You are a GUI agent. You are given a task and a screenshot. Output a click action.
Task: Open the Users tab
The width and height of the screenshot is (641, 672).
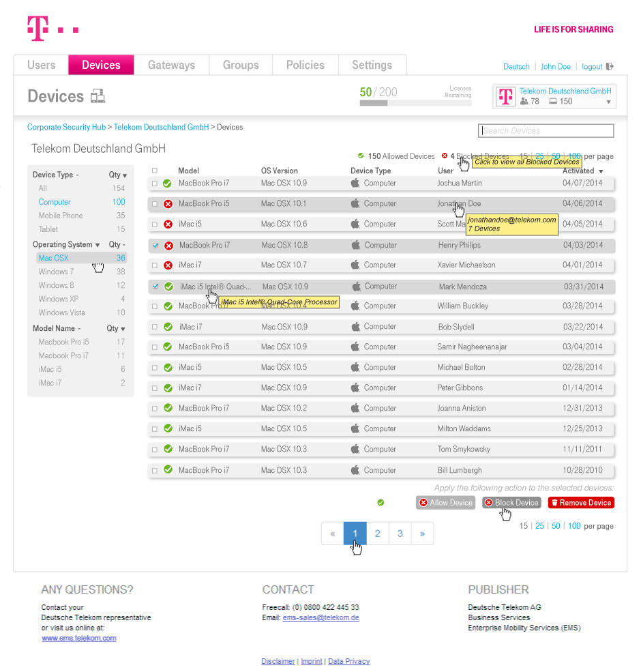(41, 65)
